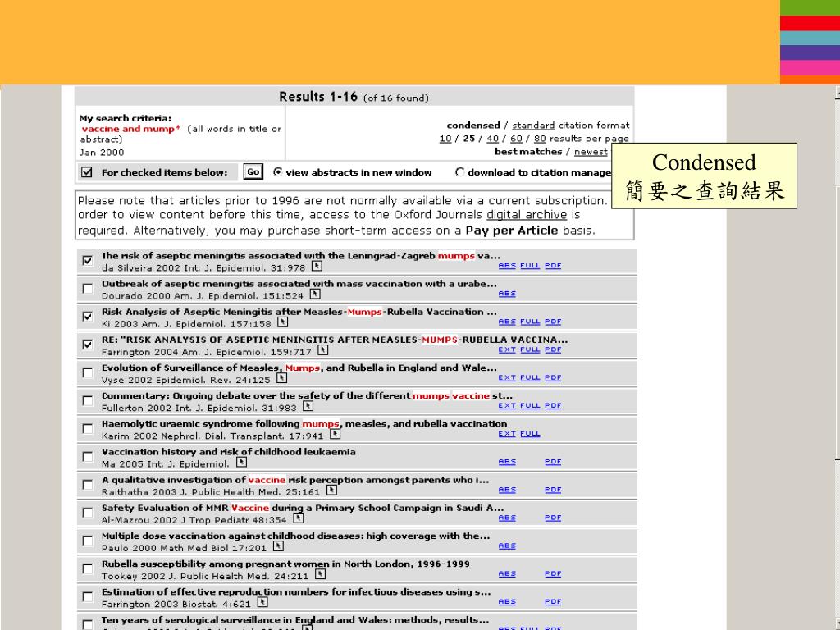Open ABS link for Paulo 2000
This screenshot has height=630, width=840.
(x=507, y=546)
